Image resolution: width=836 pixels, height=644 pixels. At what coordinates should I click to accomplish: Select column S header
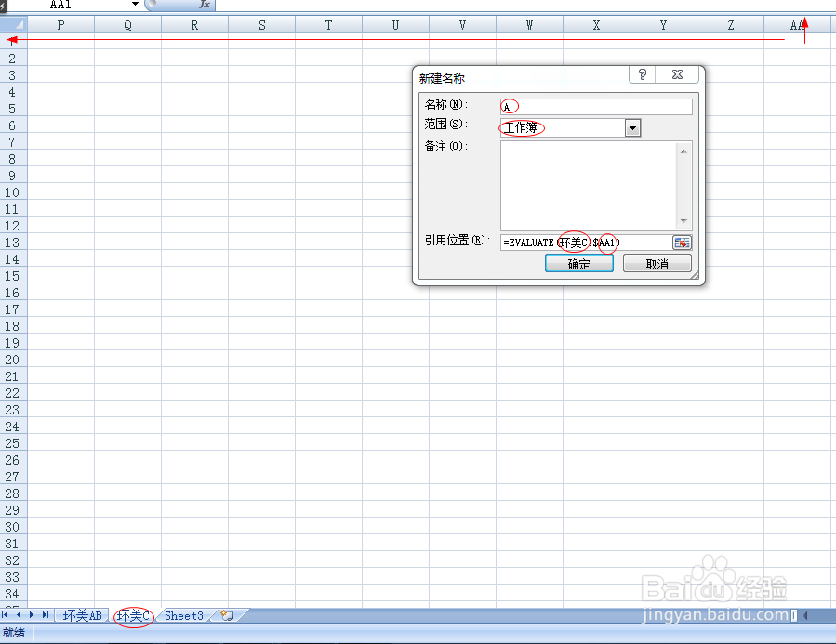coord(262,25)
